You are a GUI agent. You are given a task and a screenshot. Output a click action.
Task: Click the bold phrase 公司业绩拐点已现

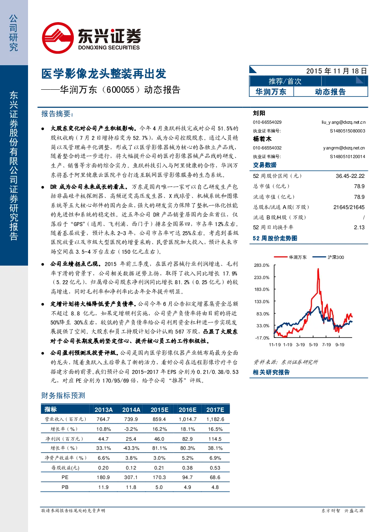point(76,264)
